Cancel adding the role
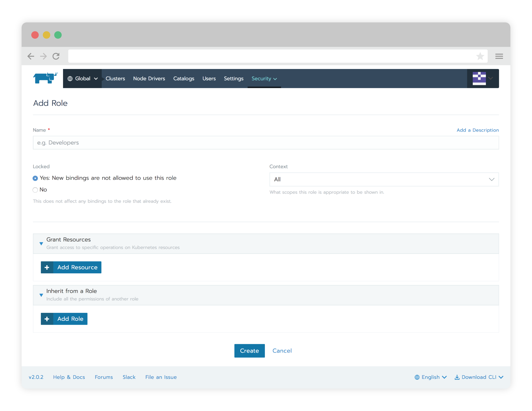The image size is (532, 411). point(282,351)
